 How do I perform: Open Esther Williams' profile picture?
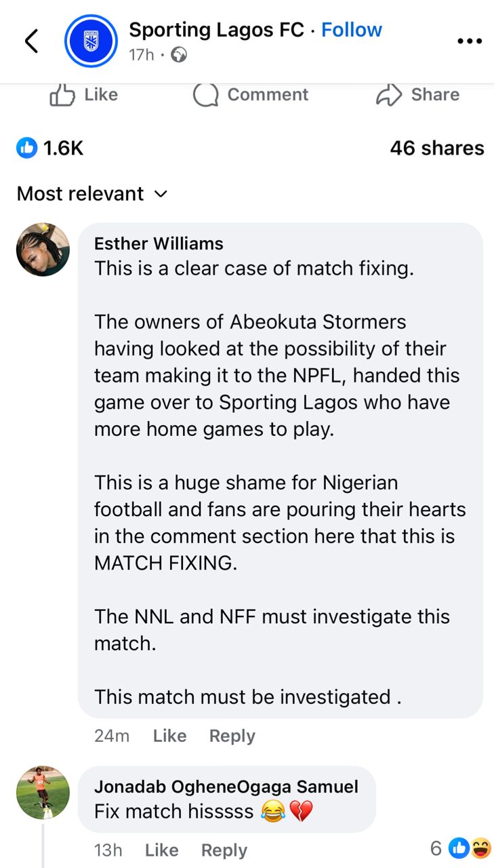point(43,250)
